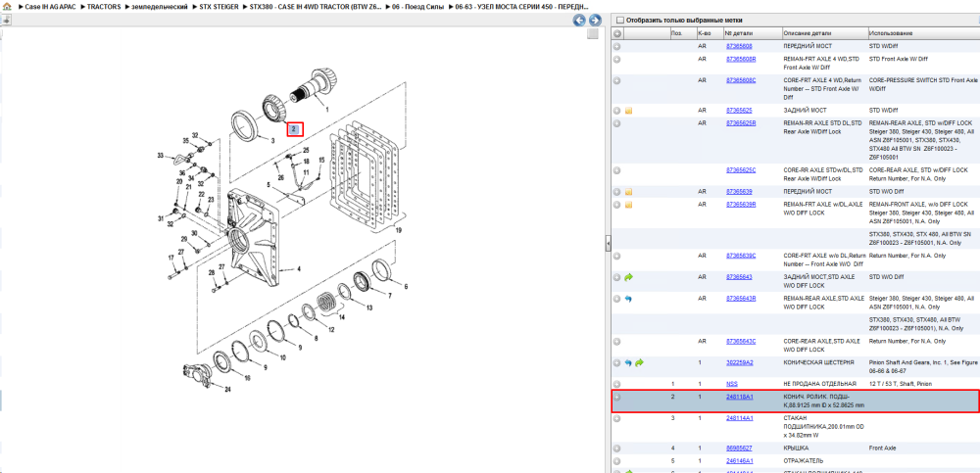Click the plus icon for part 87365608R

pos(616,59)
